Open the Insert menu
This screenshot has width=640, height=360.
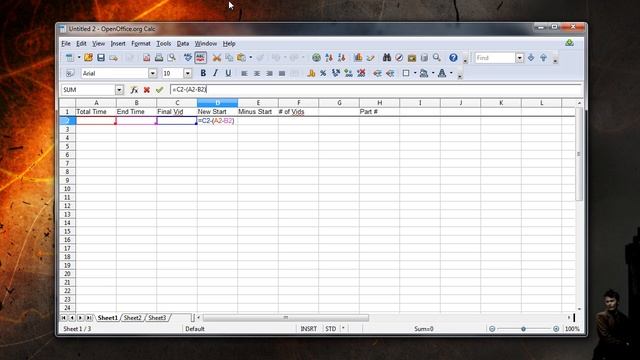point(118,44)
